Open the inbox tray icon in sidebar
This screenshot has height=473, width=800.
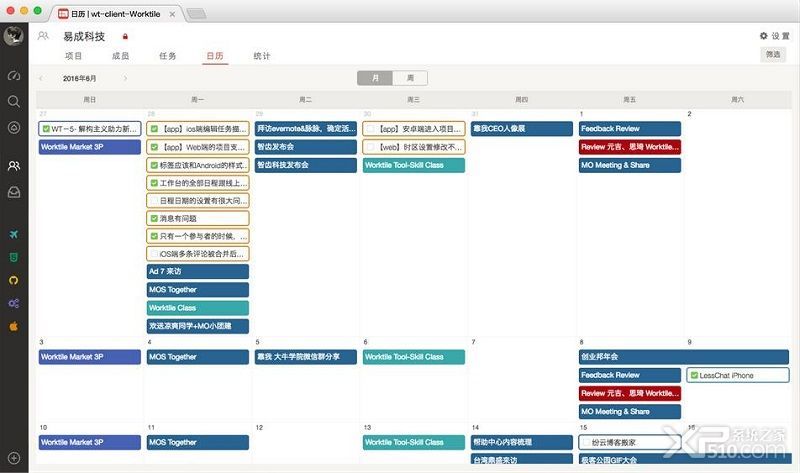[14, 192]
